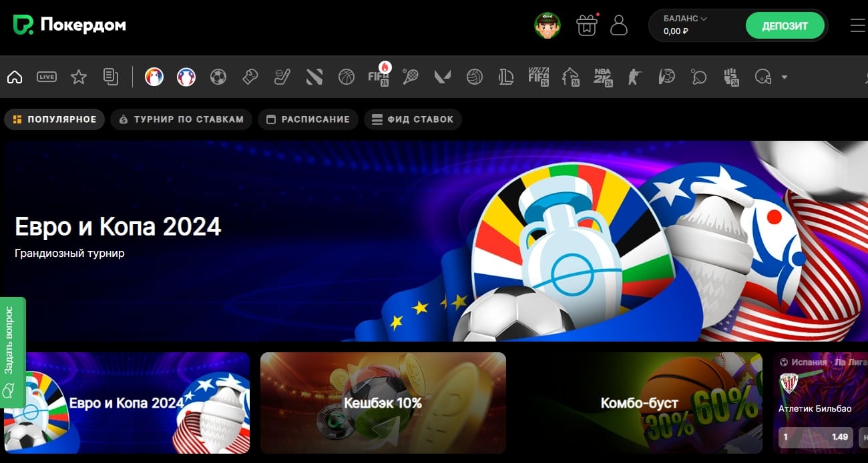Expand the balance dropdown

click(685, 19)
